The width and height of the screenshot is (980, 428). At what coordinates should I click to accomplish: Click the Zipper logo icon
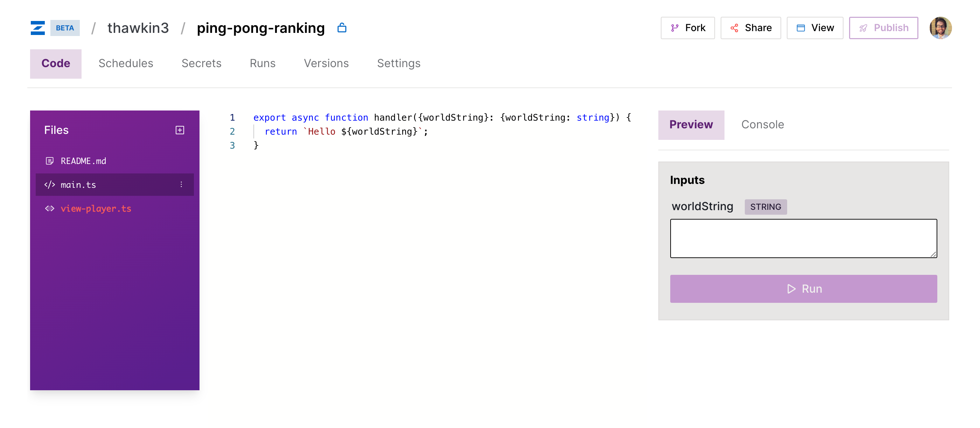click(38, 28)
